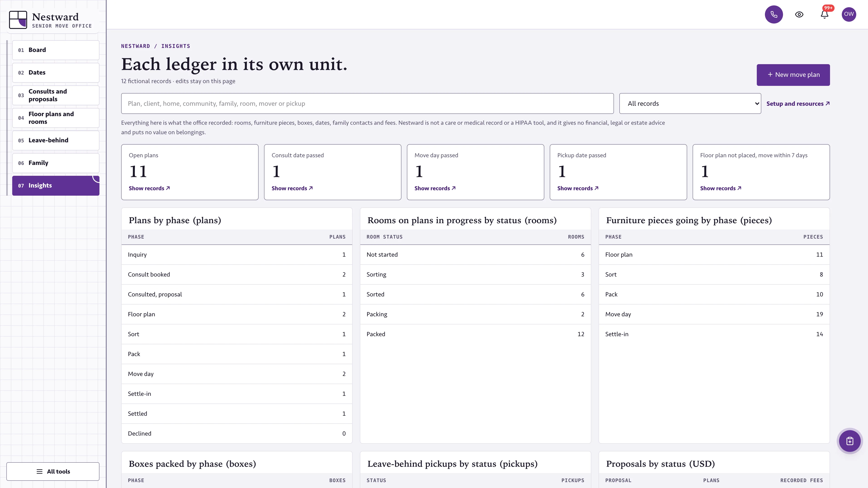The image size is (868, 488).
Task: Open the floating clipboard add button
Action: 849,441
